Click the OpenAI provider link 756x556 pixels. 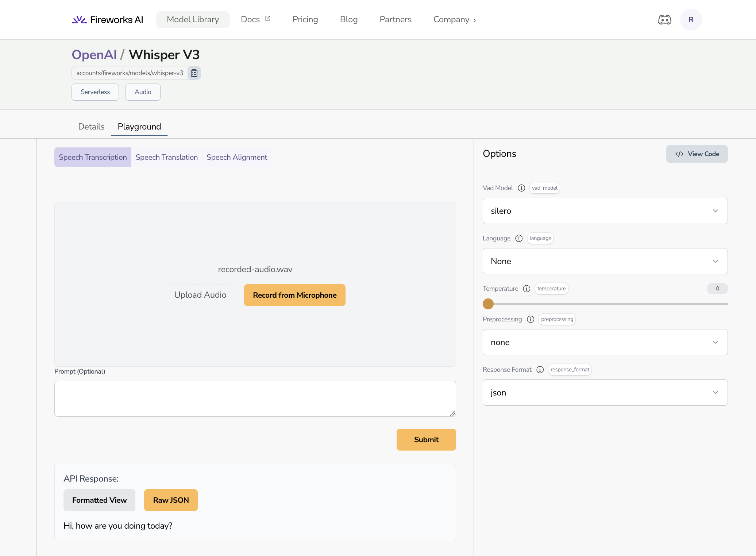[94, 55]
